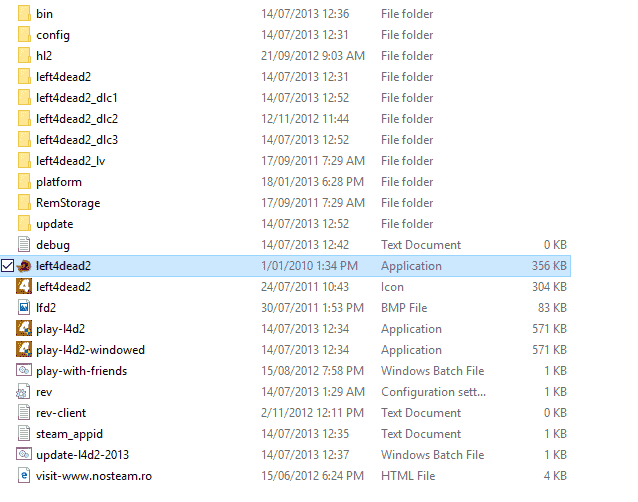
Task: Click the lfd2 BMP file icon
Action: (x=24, y=308)
